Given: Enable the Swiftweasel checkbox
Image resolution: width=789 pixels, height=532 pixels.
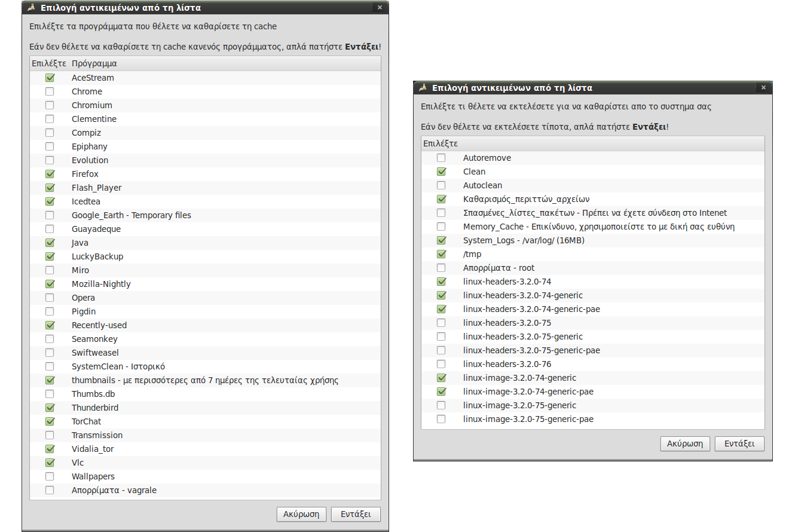Looking at the screenshot, I should click(x=50, y=353).
